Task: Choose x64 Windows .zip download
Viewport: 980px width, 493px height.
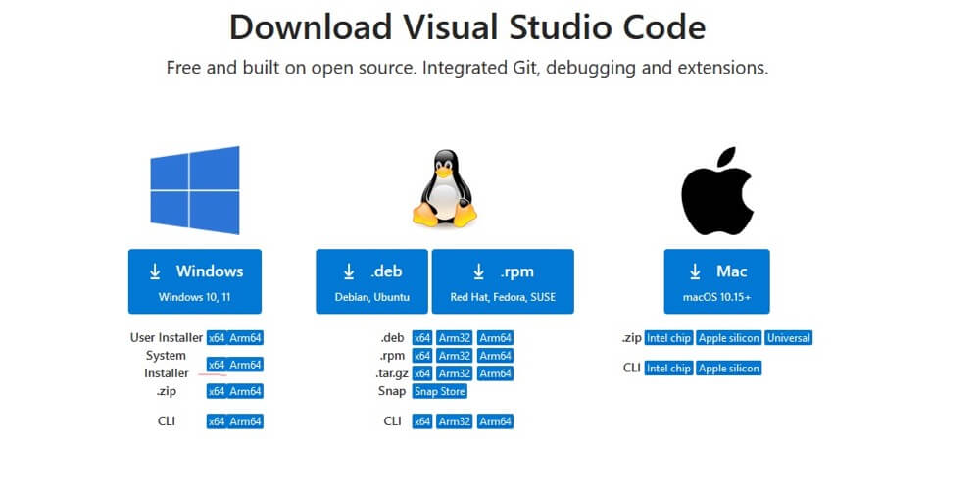Action: click(217, 391)
